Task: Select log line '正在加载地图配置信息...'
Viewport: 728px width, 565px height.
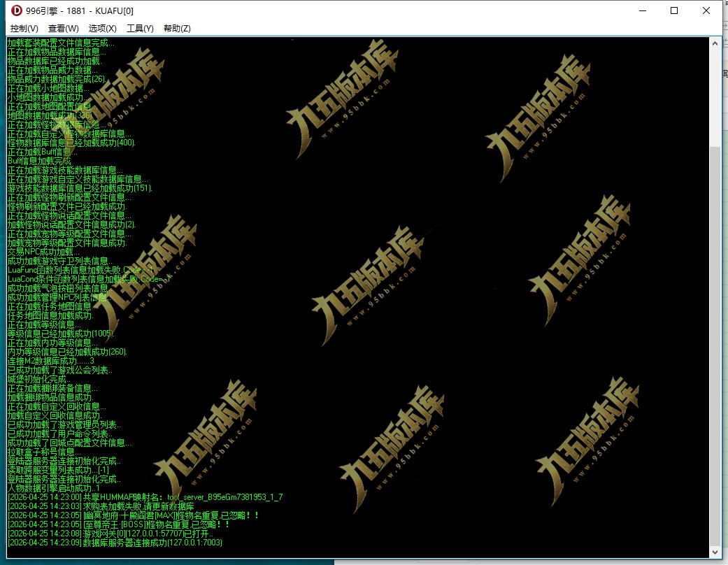Action: pos(52,106)
